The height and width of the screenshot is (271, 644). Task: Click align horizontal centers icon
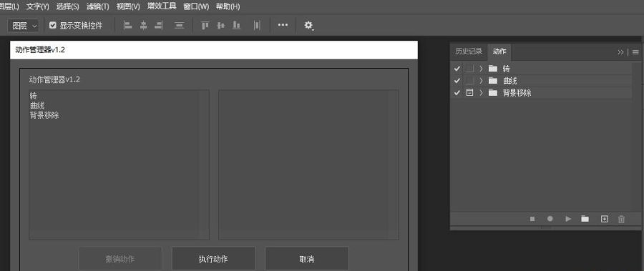[x=143, y=26]
